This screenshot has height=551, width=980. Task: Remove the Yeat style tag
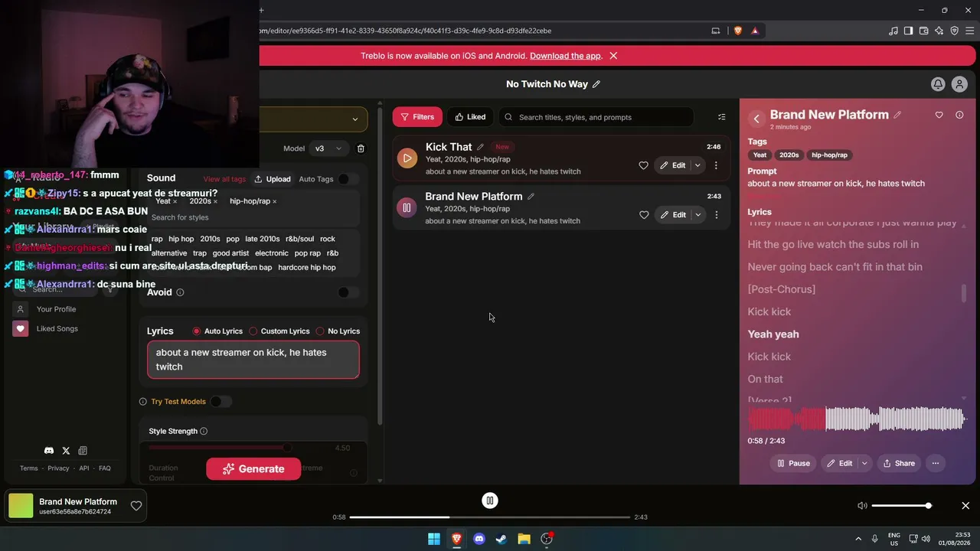[x=175, y=201]
